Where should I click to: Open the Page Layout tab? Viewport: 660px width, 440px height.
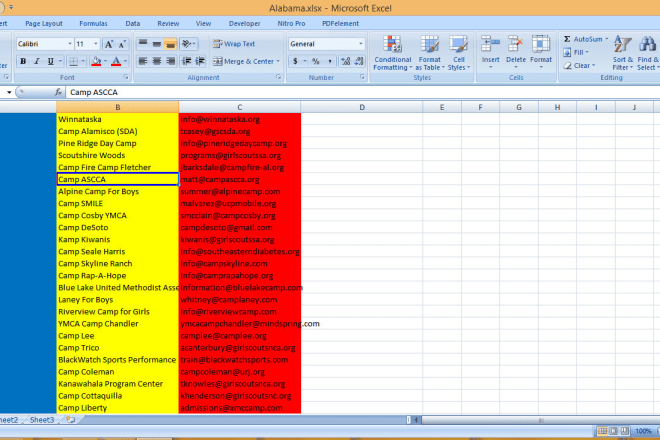pos(44,24)
